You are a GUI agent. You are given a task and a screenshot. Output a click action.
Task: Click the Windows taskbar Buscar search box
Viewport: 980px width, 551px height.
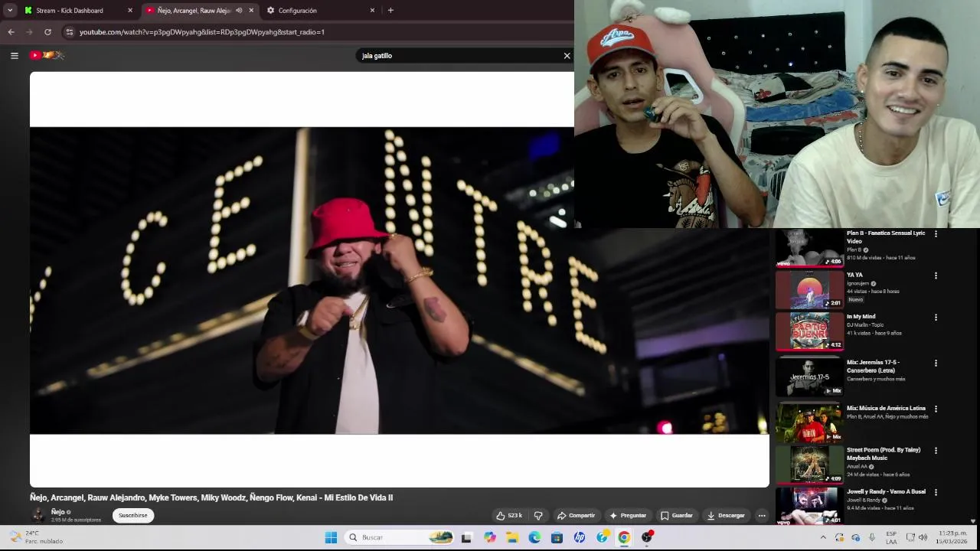click(x=398, y=537)
